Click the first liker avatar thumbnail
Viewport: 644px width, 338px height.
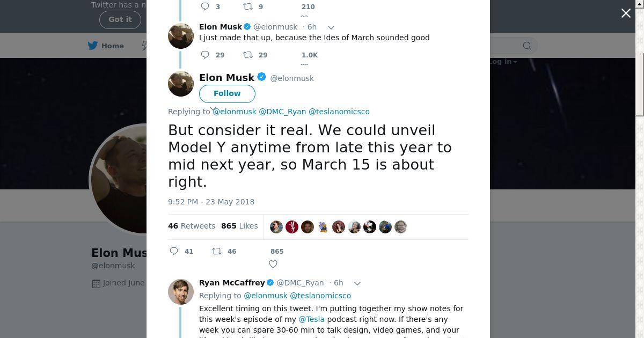276,226
